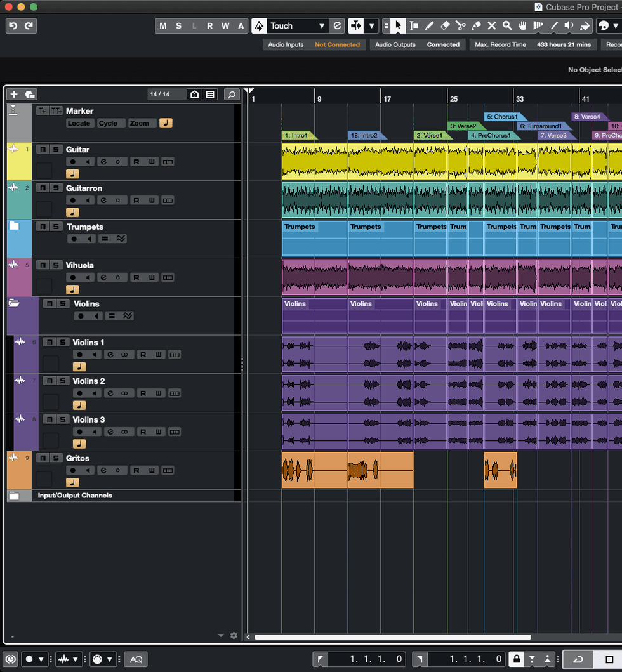Open the Touch automation mode dropdown

(x=322, y=26)
